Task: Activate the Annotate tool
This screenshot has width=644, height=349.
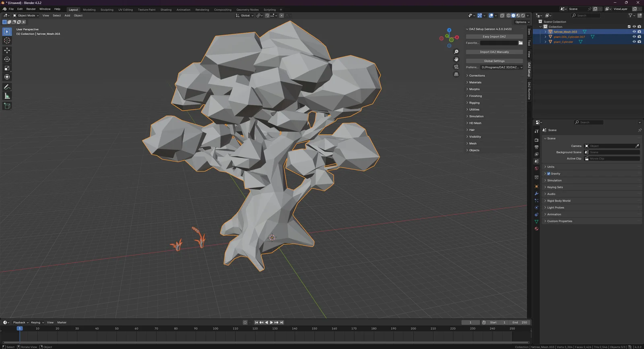Action: pyautogui.click(x=7, y=87)
